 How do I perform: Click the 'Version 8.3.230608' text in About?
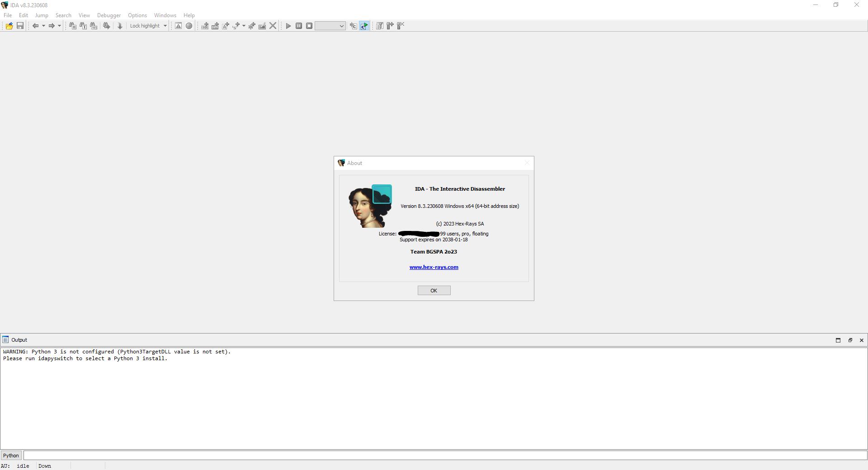pos(460,206)
